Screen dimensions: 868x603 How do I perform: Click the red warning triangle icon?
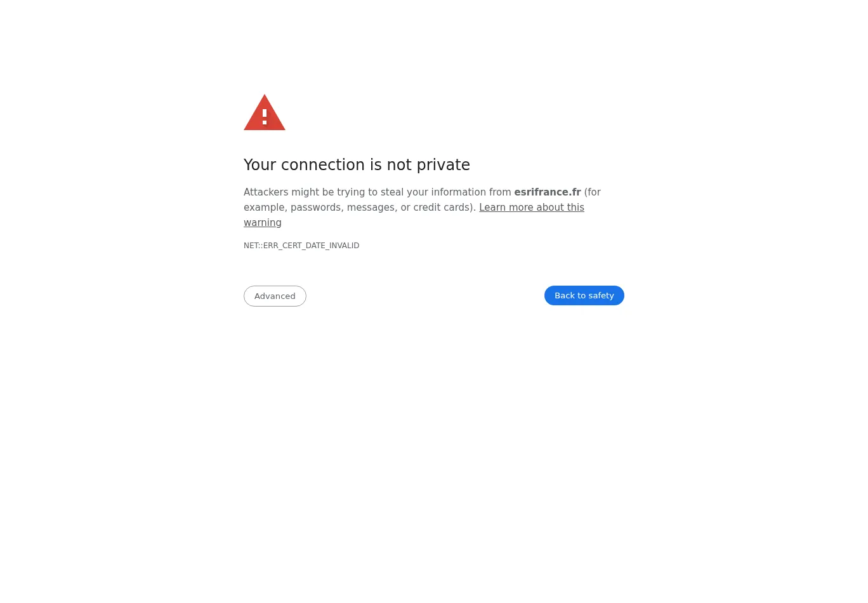click(265, 112)
